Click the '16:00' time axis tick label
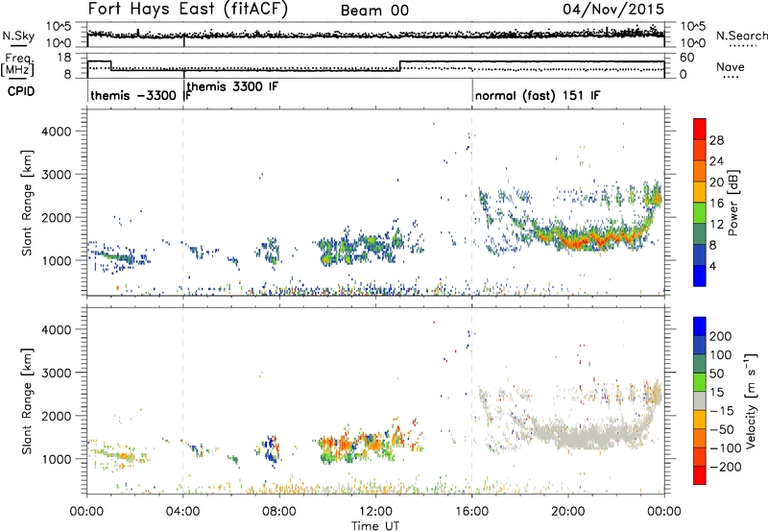Screen dimensions: 768x532 (471, 512)
